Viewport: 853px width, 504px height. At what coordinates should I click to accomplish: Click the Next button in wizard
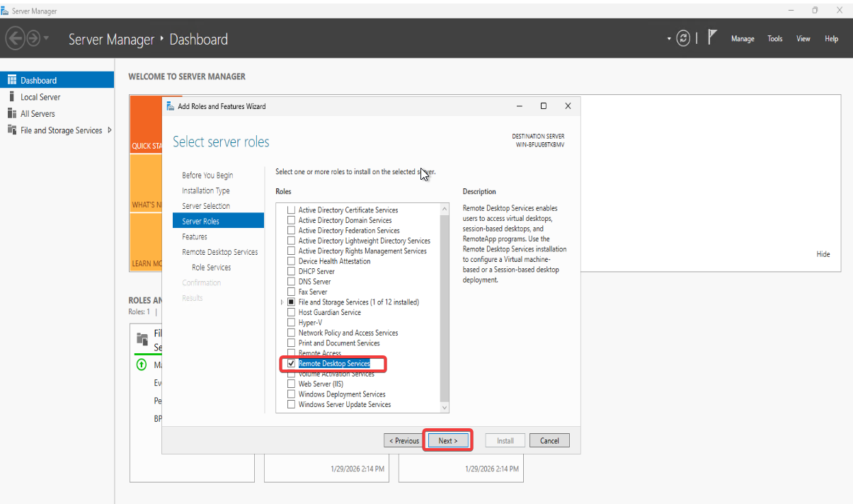click(x=447, y=440)
